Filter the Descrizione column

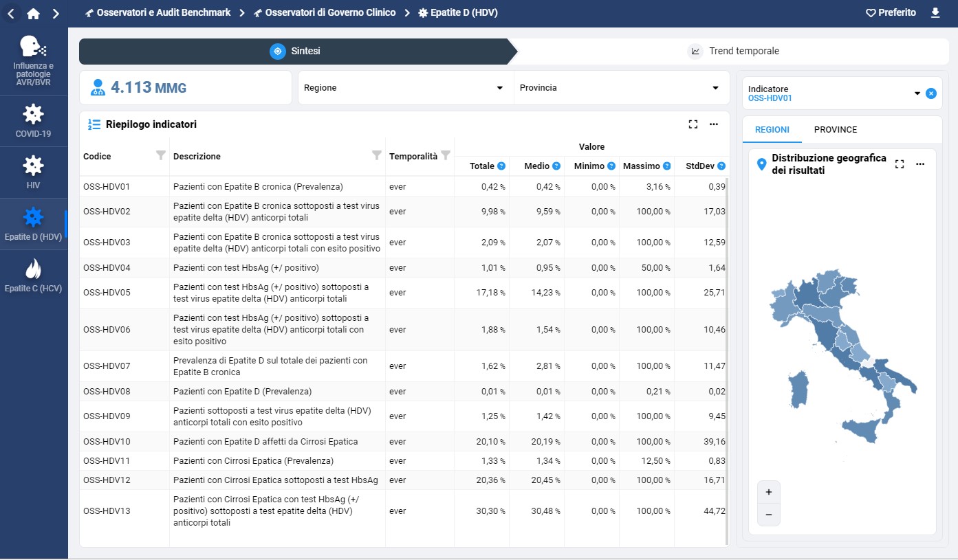click(376, 155)
